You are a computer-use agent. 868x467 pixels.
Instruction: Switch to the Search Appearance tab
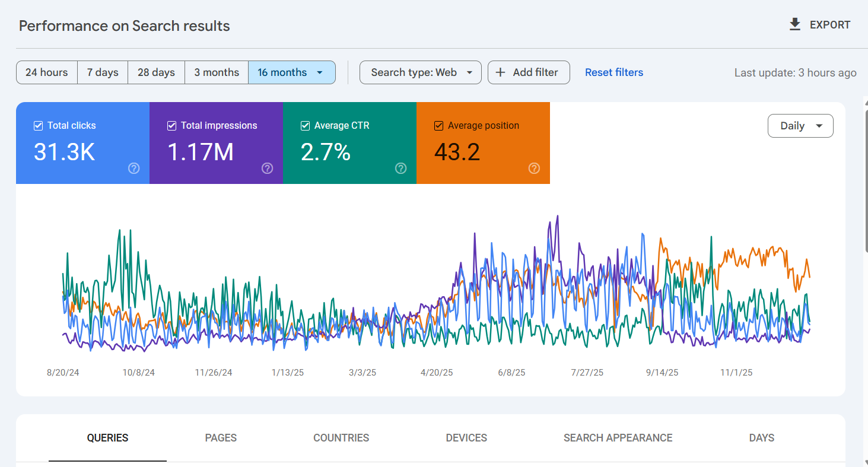617,437
